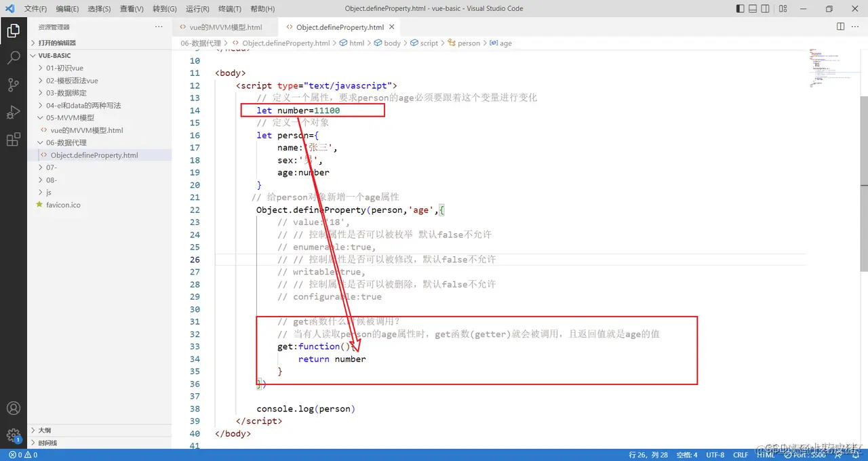Viewport: 868px width, 461px height.
Task: Open editor More Actions ellipsis
Action: 855,26
